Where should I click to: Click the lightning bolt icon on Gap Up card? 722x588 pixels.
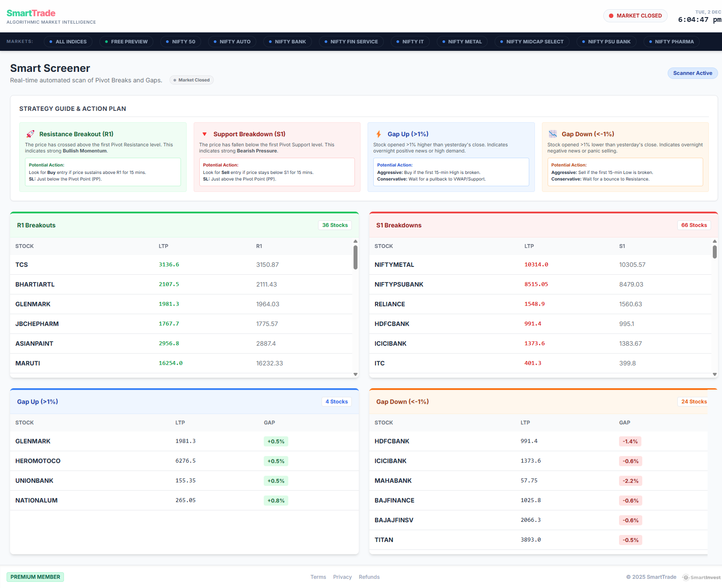(x=378, y=134)
